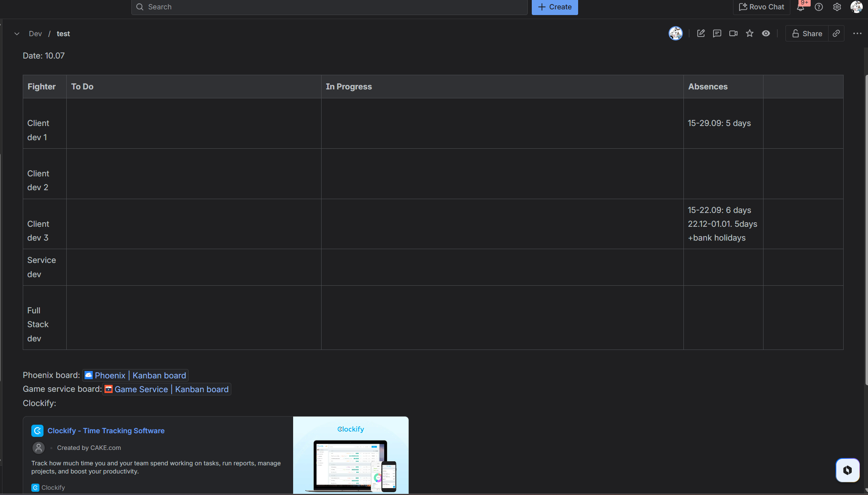Viewport: 868px width, 495px height.
Task: Click the Share button
Action: [x=807, y=33]
